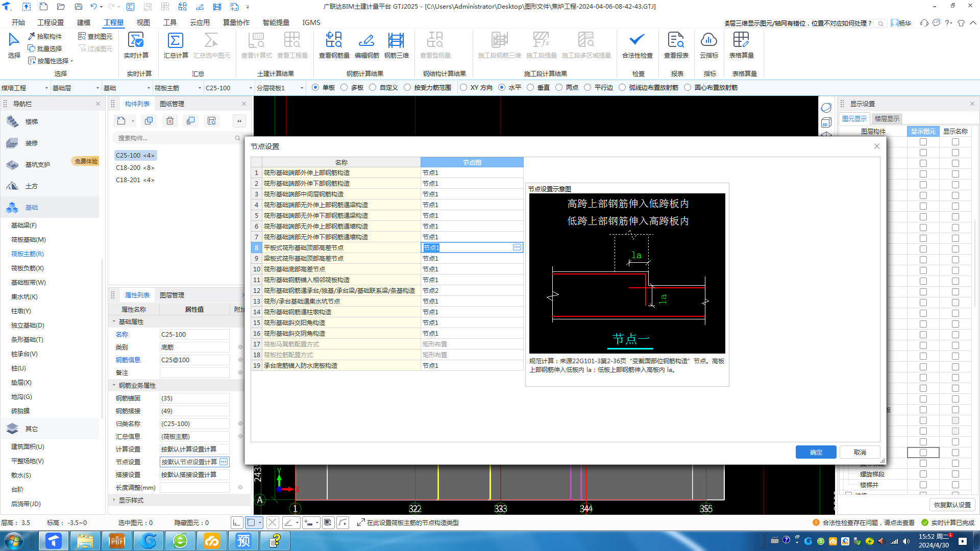Open 查看报表 icon
The height and width of the screenshot is (551, 980).
[676, 40]
